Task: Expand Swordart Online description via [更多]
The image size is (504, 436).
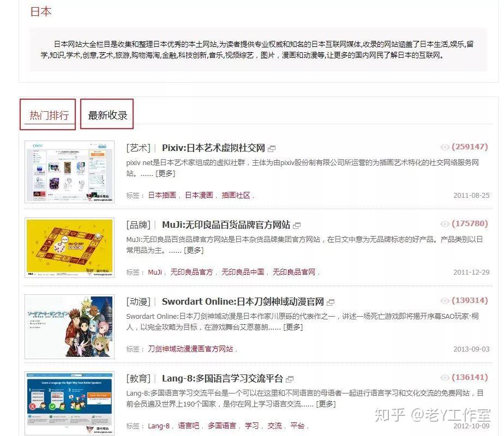Action: 293,327
